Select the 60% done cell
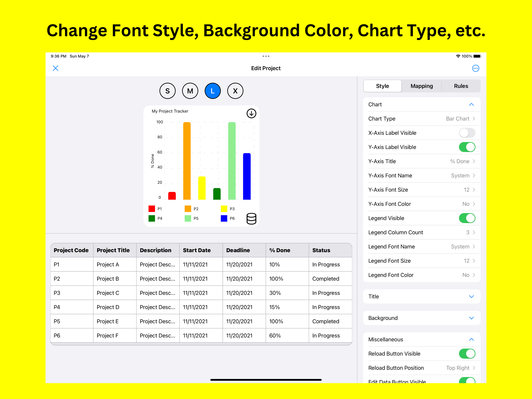 [x=287, y=335]
